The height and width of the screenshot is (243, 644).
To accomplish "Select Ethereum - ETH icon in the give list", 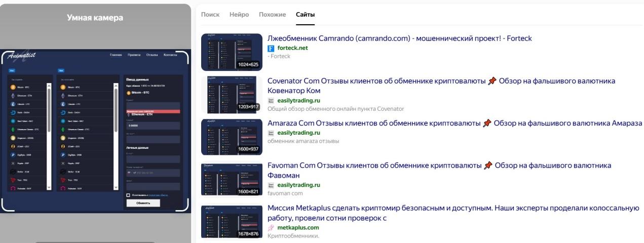I will tap(13, 96).
